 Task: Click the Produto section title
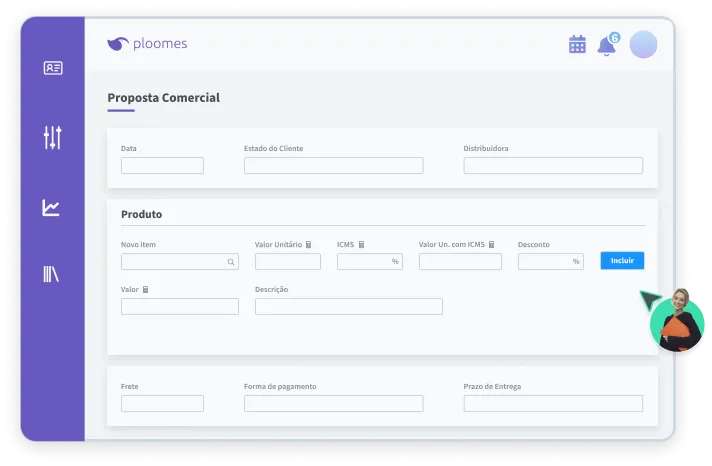click(x=141, y=214)
